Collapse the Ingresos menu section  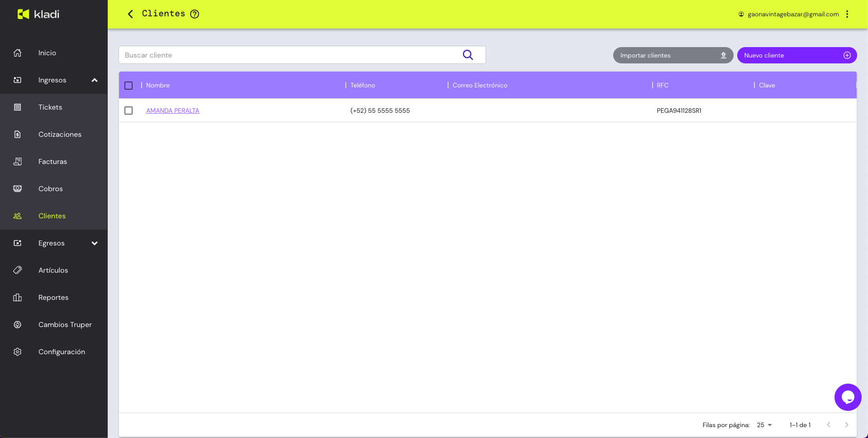[x=95, y=80]
